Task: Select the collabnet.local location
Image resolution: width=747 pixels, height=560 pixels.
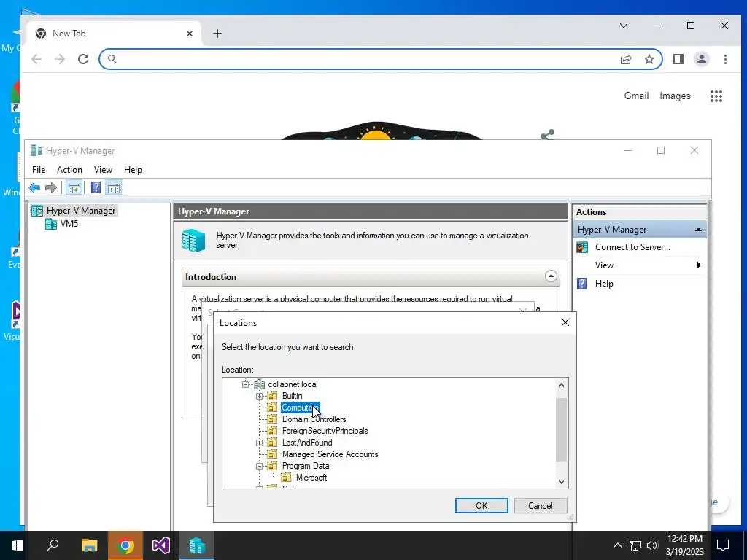Action: point(293,384)
